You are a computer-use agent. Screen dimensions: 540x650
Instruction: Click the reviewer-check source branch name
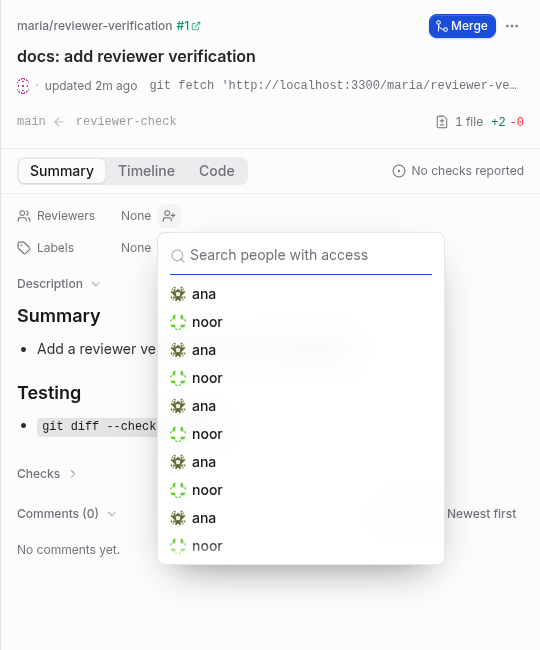click(126, 121)
